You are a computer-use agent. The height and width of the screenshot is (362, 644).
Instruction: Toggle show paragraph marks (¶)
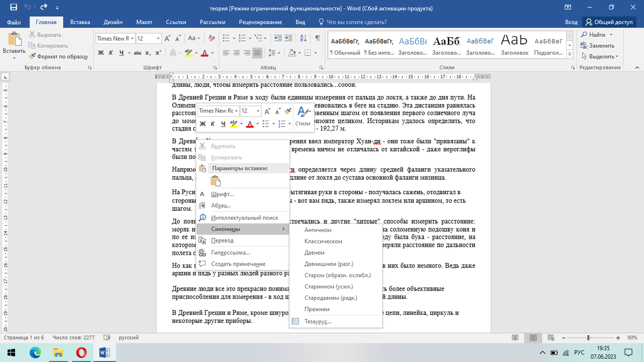[x=318, y=39]
